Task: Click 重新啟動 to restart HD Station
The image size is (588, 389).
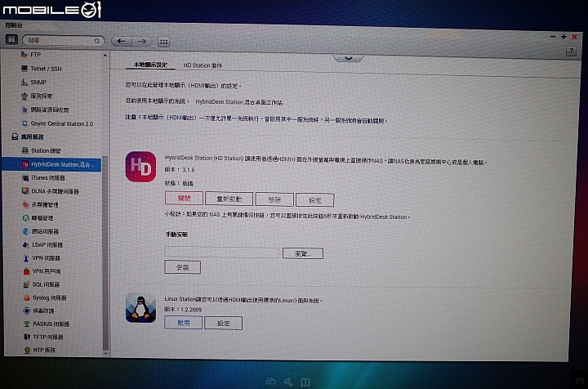Action: tap(229, 199)
